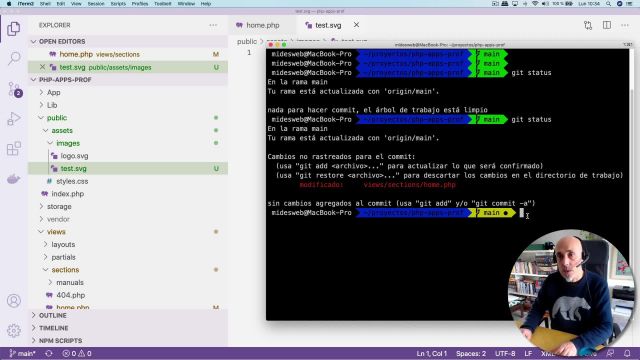Click Ln 1, Col 1 in status bar
640x360 pixels.
click(x=431, y=353)
